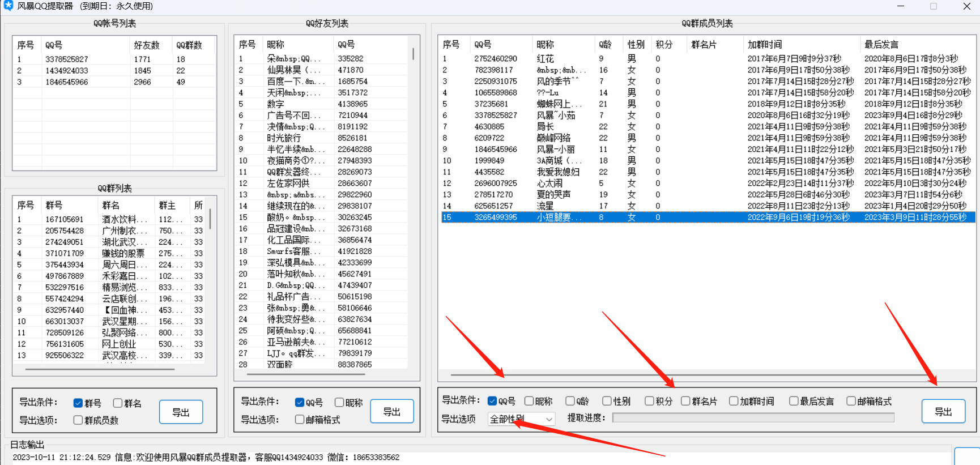Image resolution: width=980 pixels, height=465 pixels.
Task: Click 导出 button under QQ群列表
Action: [181, 412]
